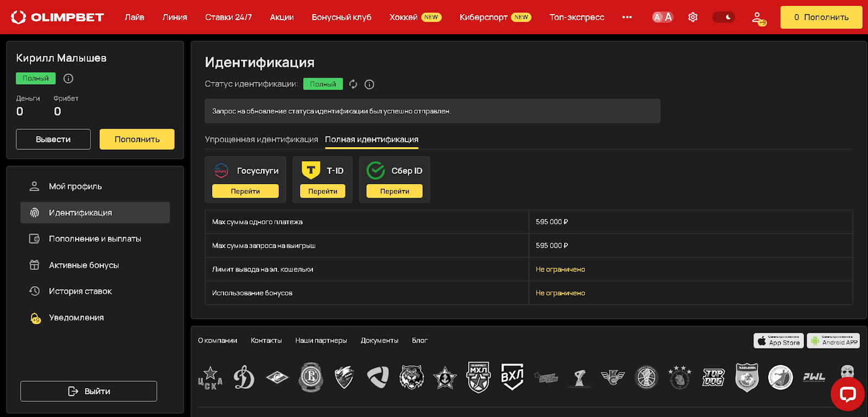The image size is (868, 417).
Task: Click the Динамо "Д" partner logo
Action: click(x=244, y=377)
